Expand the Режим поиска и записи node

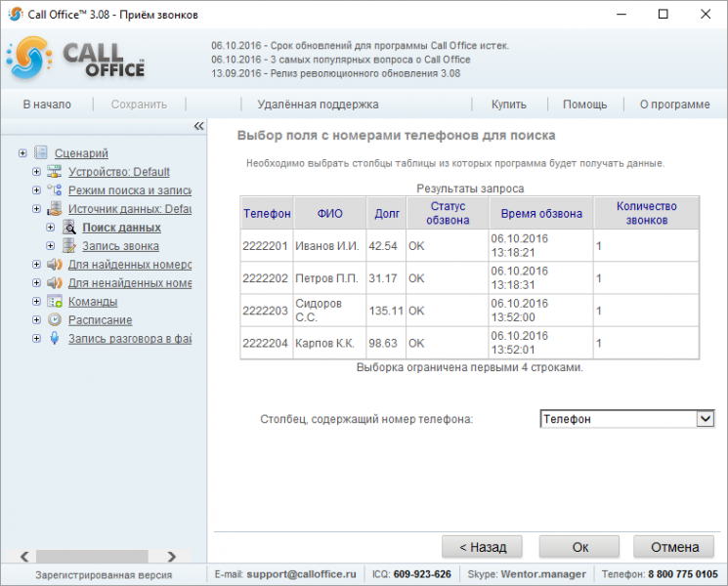tap(36, 190)
